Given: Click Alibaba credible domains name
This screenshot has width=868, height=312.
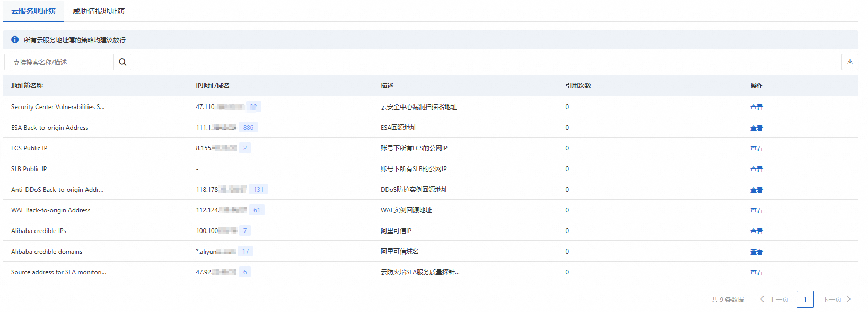Looking at the screenshot, I should 47,251.
